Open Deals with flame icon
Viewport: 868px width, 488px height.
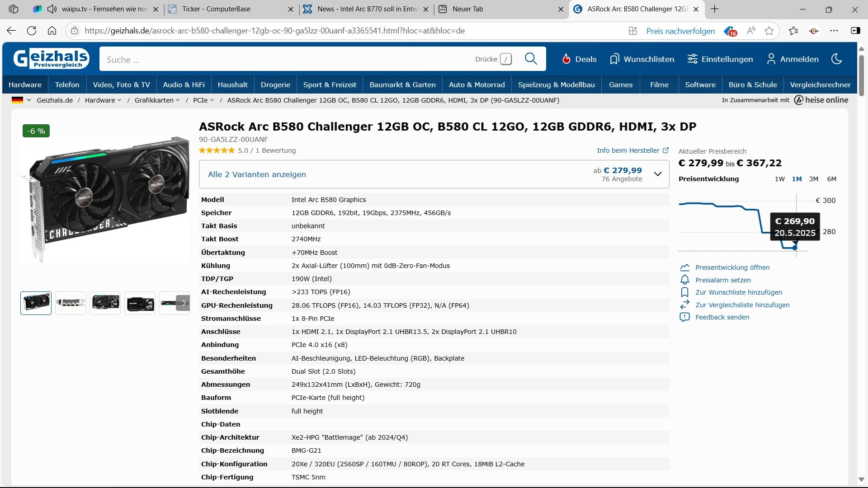579,59
